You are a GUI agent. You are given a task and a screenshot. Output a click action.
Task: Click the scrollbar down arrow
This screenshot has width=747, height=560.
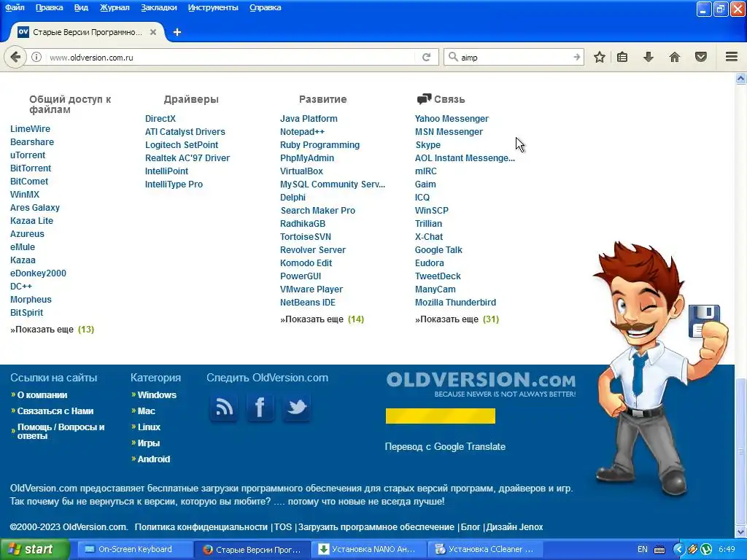[x=741, y=532]
